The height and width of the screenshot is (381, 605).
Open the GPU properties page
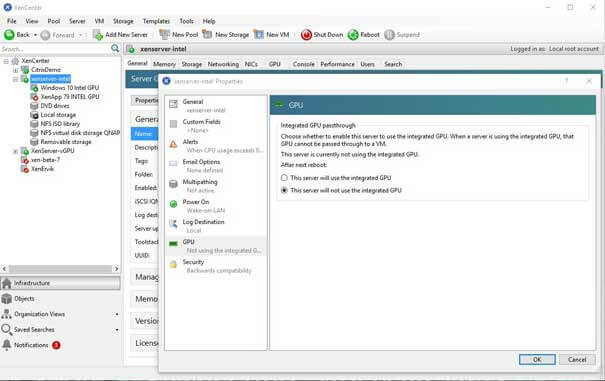tap(216, 246)
